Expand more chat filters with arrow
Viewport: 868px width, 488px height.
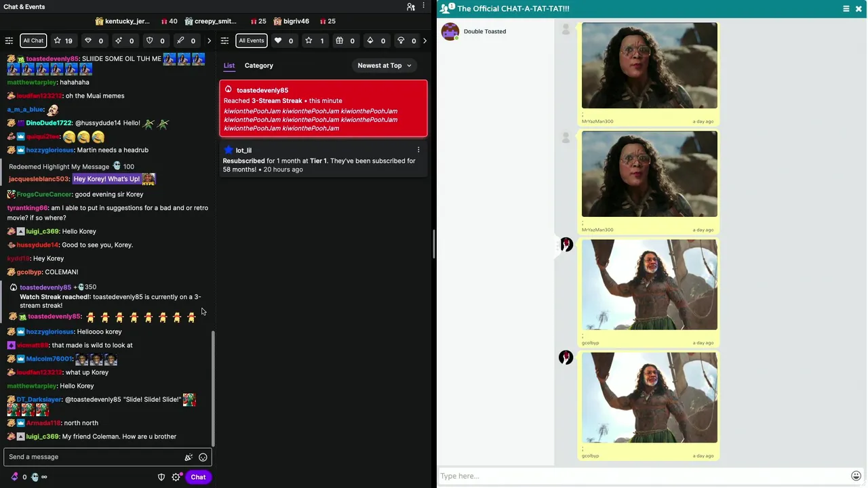[209, 41]
